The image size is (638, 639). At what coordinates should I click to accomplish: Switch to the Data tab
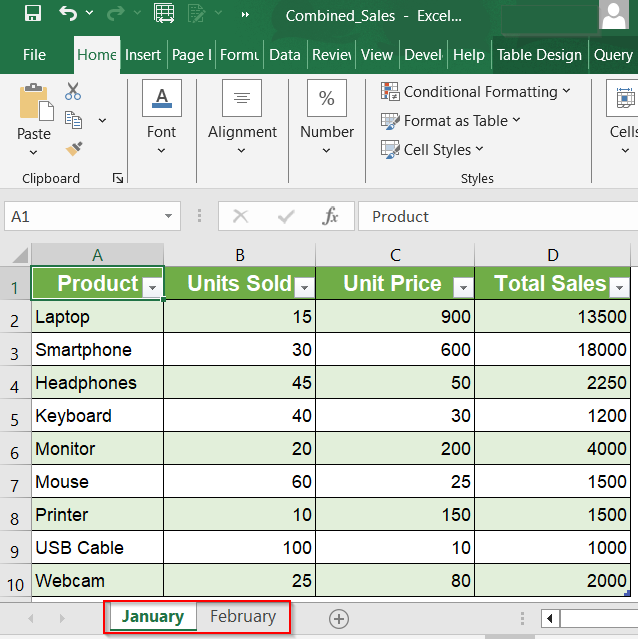pyautogui.click(x=285, y=55)
